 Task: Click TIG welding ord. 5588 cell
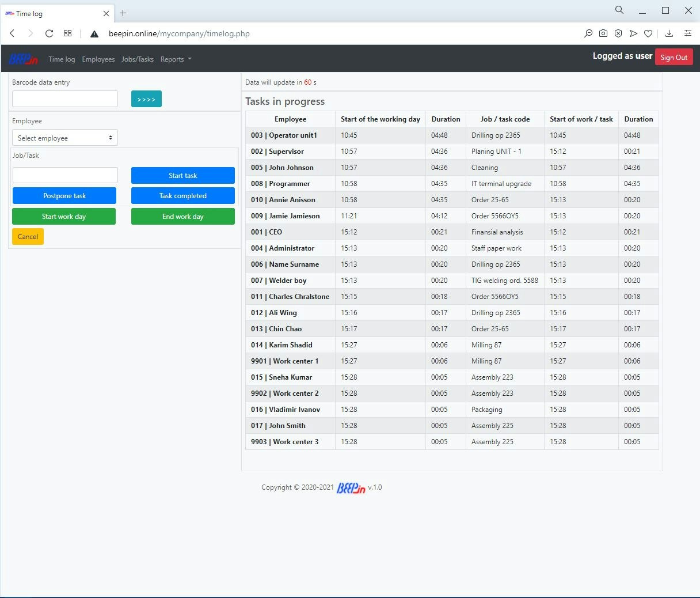[505, 281]
